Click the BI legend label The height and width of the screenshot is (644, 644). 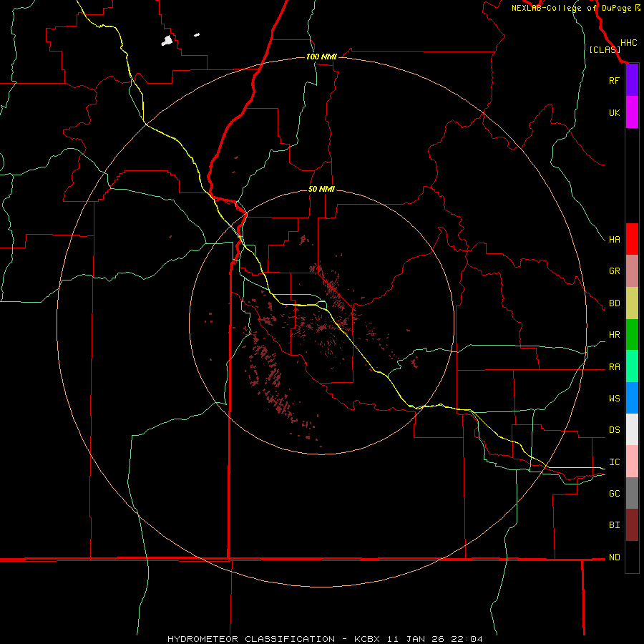(614, 525)
